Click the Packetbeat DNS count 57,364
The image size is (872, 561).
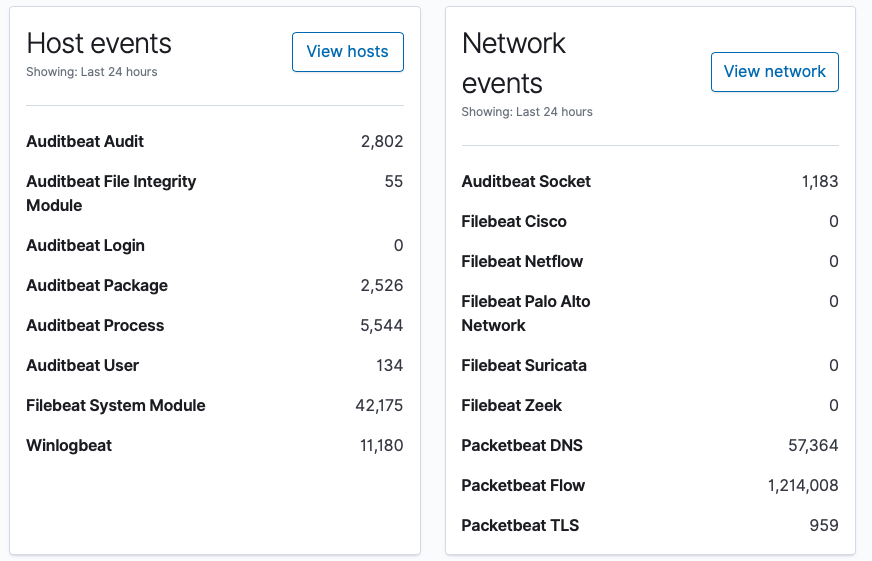(x=813, y=445)
